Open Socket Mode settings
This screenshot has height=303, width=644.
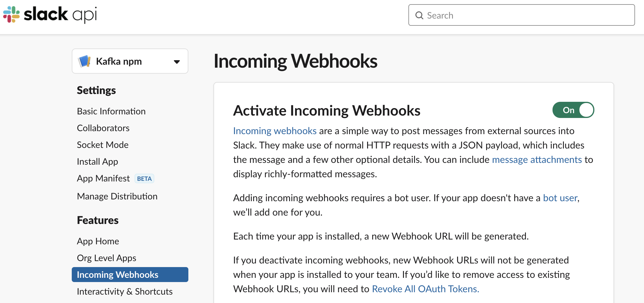[103, 145]
